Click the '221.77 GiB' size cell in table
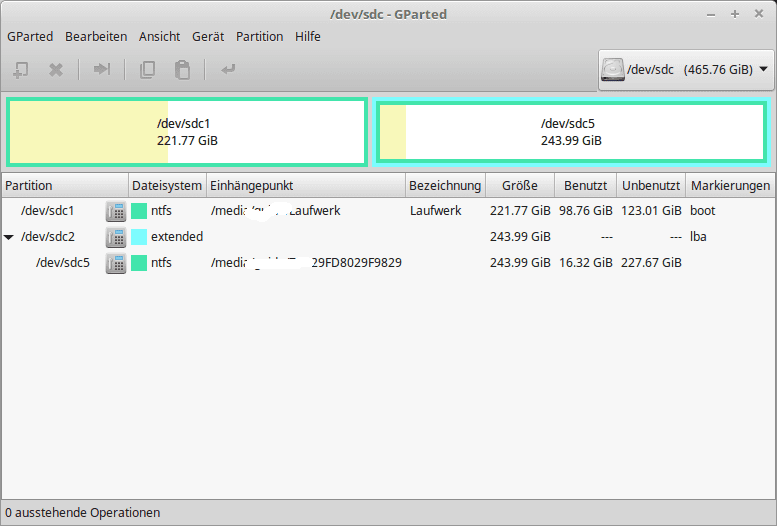This screenshot has height=526, width=777. 520,211
